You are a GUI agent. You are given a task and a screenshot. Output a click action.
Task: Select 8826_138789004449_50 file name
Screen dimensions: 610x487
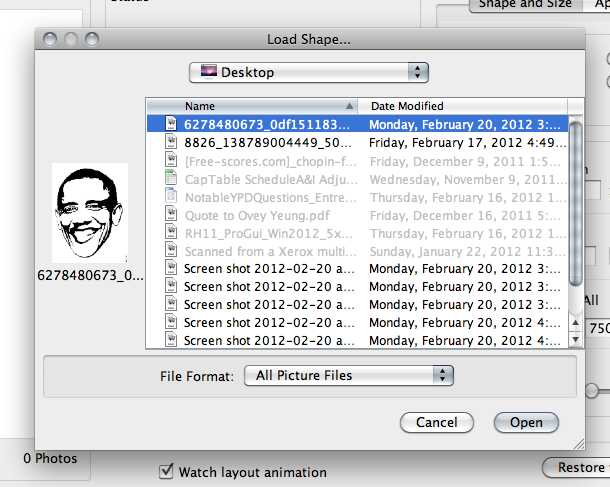point(268,143)
